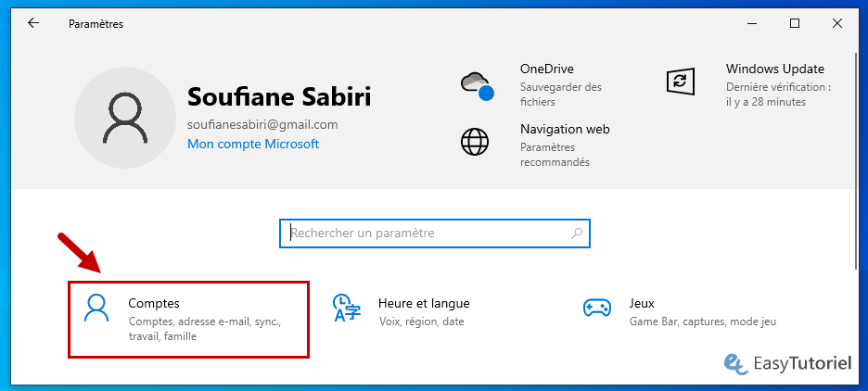868x391 pixels.
Task: Open the OneDrive cloud icon
Action: click(477, 86)
